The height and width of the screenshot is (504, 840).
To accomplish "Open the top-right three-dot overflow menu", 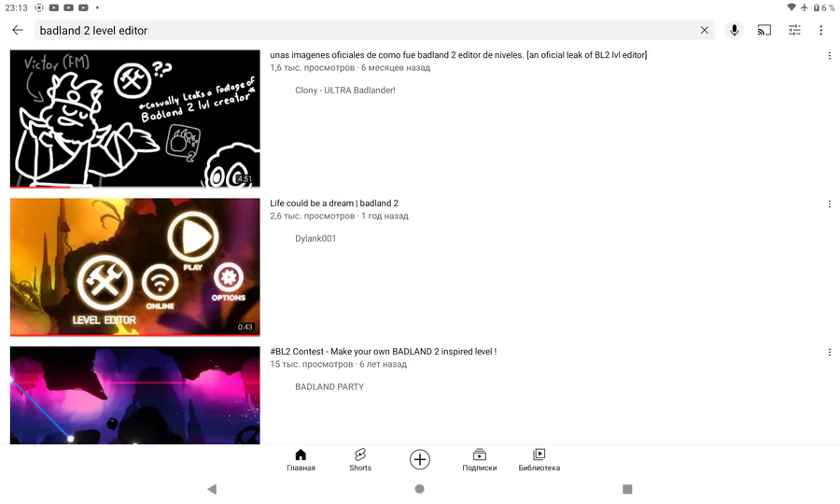I will point(820,31).
